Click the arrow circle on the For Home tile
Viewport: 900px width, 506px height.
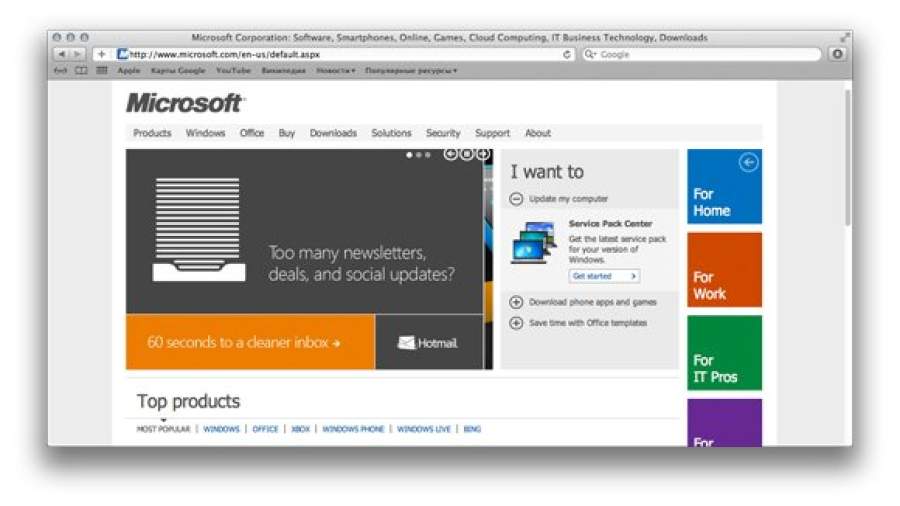click(x=748, y=163)
